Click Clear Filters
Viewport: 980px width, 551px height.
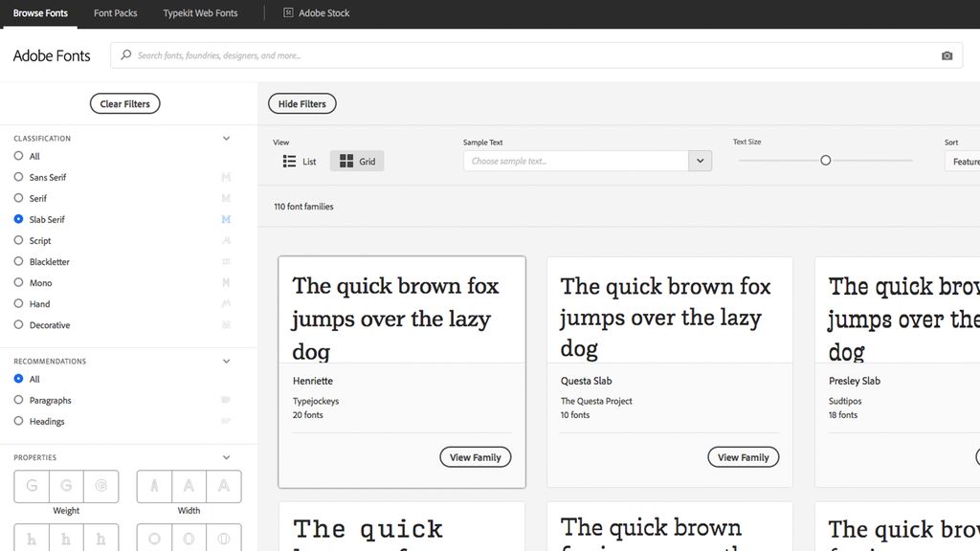(x=124, y=103)
